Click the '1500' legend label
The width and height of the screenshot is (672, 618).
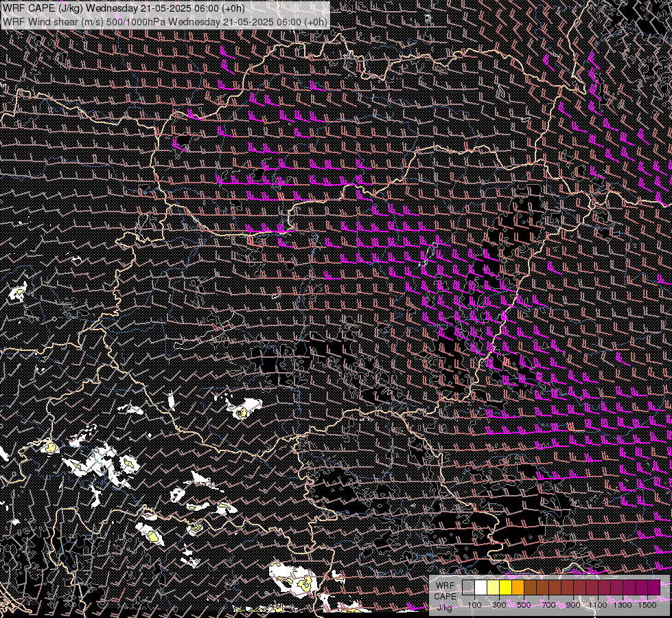(647, 605)
